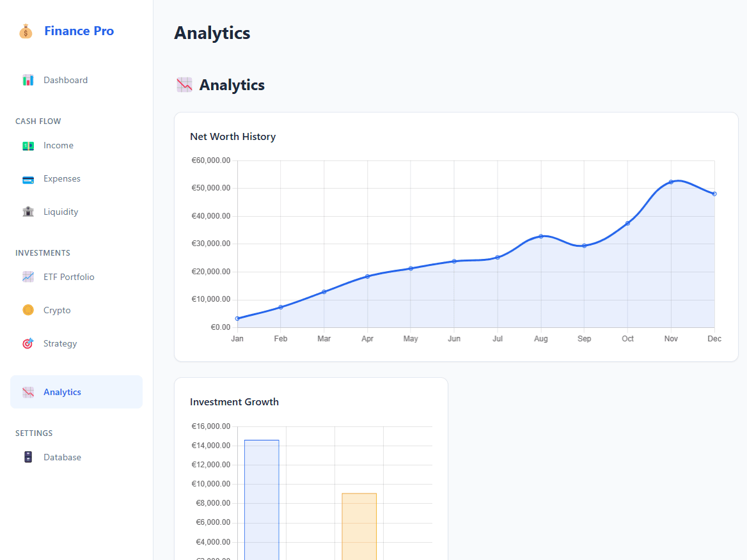Click the declining chart icon beside Analytics
Viewport: 747px width, 560px height.
[x=28, y=391]
